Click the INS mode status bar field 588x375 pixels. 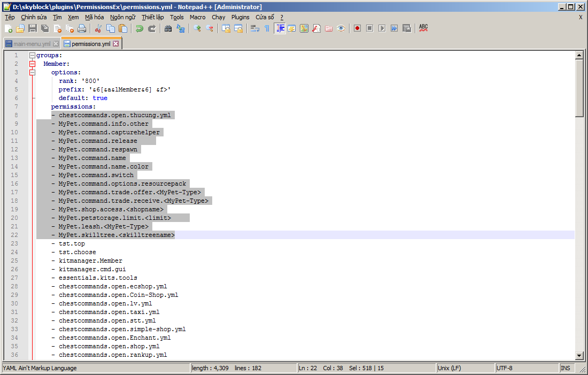point(565,368)
